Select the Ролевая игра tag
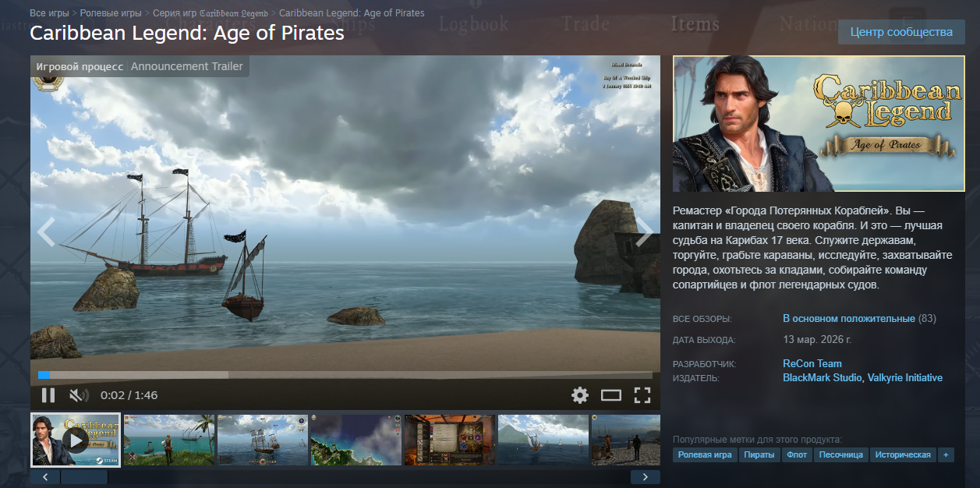This screenshot has height=488, width=980. click(705, 454)
